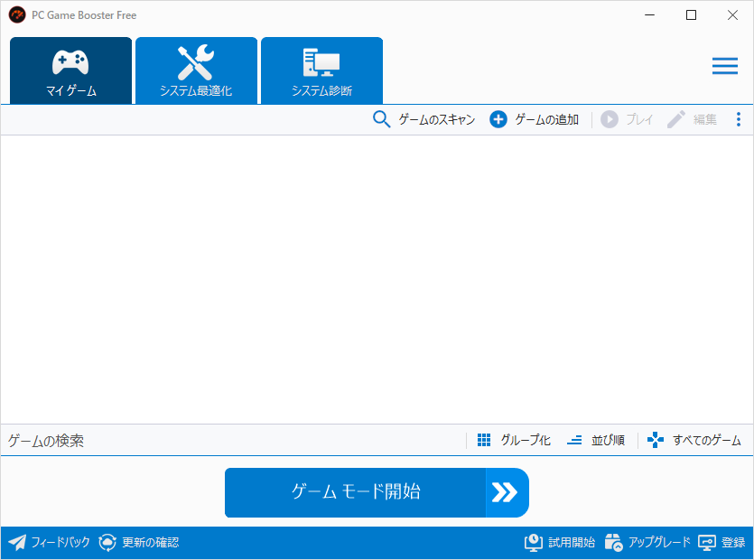Check for updates with 更新の確認
The image size is (754, 560).
(x=108, y=543)
